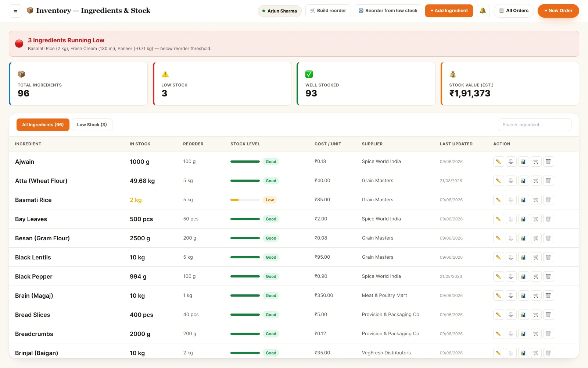
Task: View bar chart stats for Atta (Wheat Flour)
Action: tap(523, 181)
